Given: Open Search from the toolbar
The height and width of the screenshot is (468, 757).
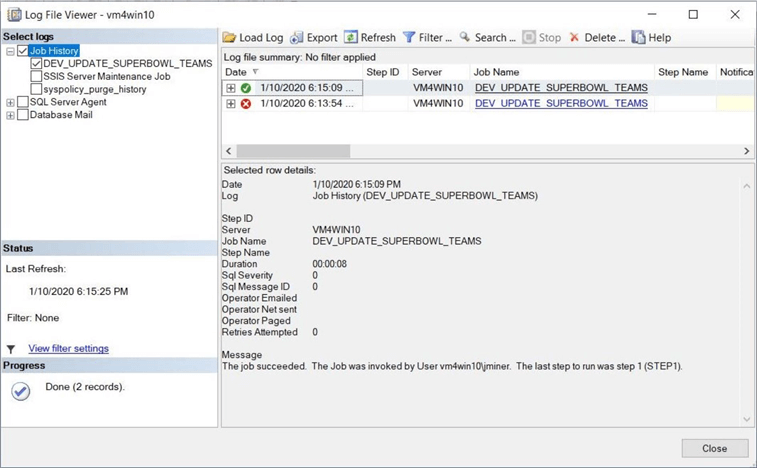Looking at the screenshot, I should tap(465, 38).
